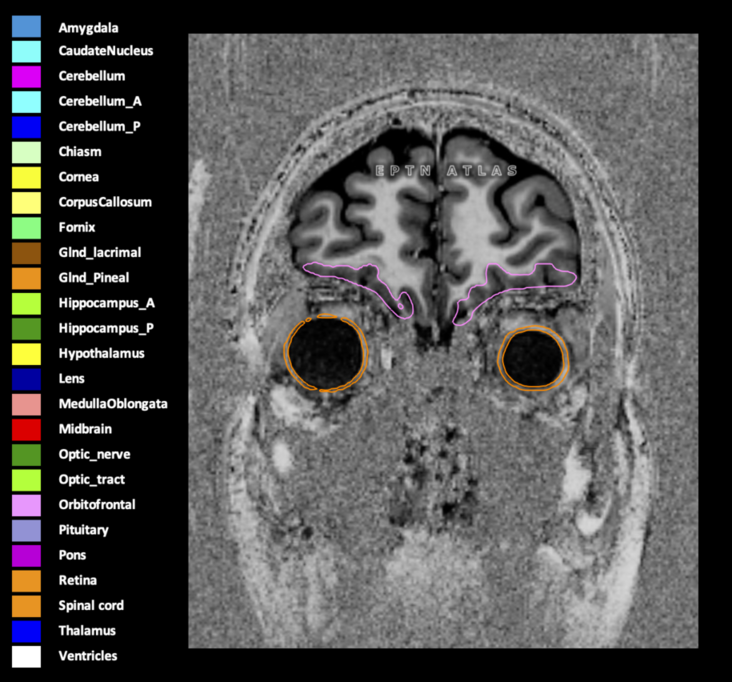
Task: Click the "Spinal cord" label
Action: tap(91, 605)
